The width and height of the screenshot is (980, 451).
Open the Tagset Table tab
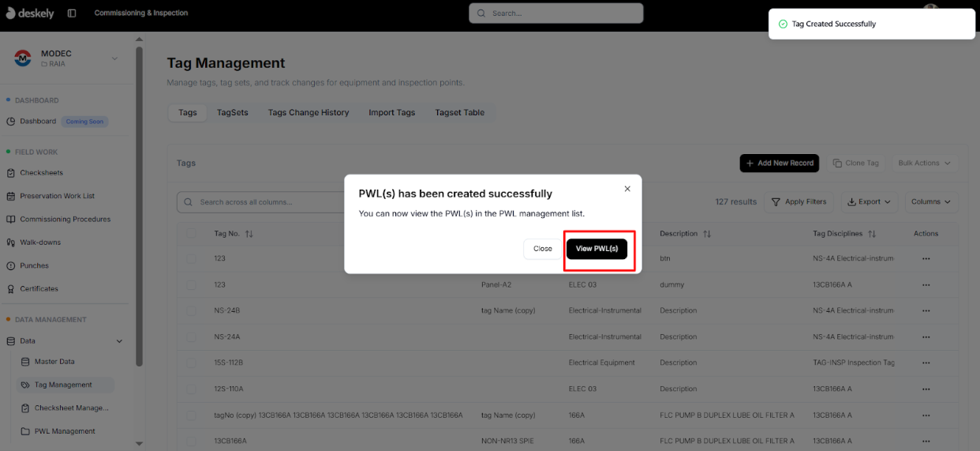(x=460, y=112)
